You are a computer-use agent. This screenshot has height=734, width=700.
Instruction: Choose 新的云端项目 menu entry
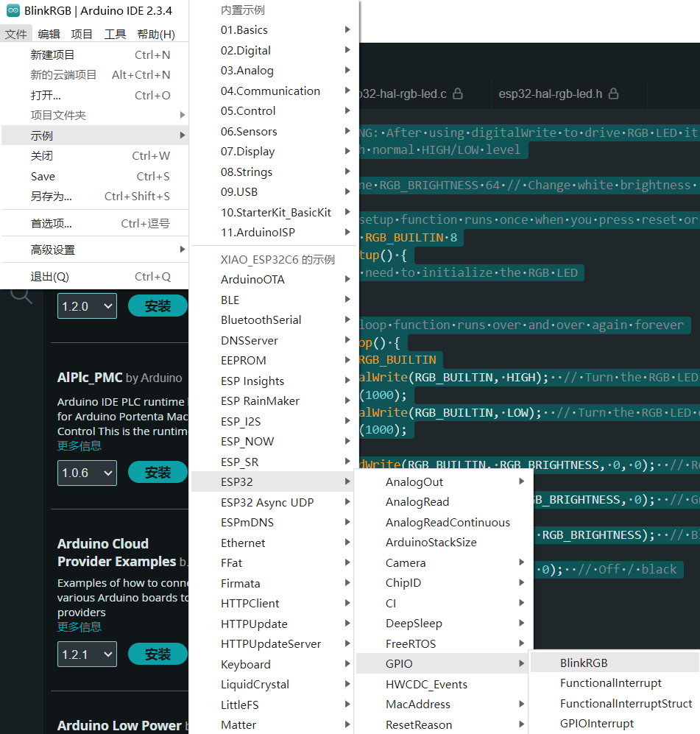coord(95,75)
